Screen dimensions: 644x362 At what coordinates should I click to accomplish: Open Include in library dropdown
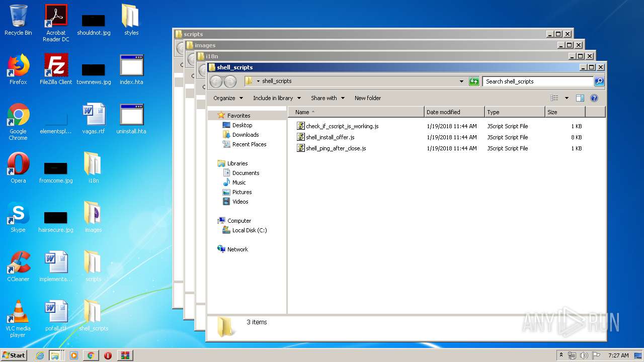(277, 98)
